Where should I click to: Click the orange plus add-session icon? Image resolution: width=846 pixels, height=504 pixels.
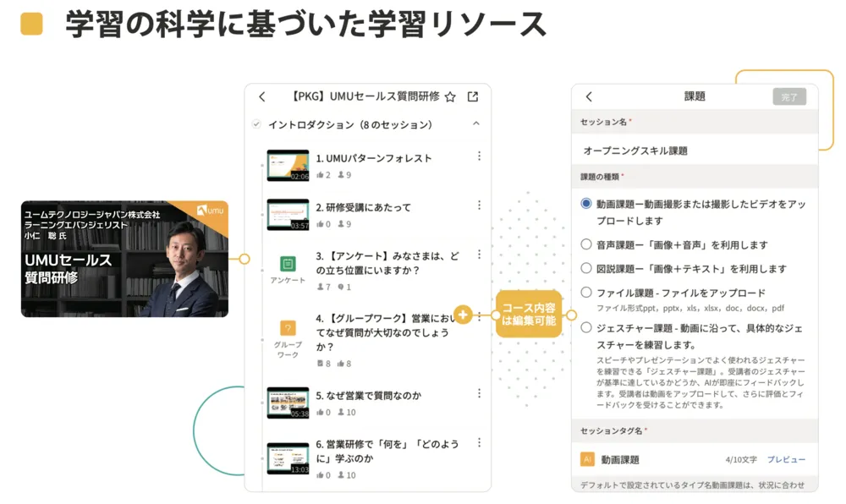coord(463,315)
